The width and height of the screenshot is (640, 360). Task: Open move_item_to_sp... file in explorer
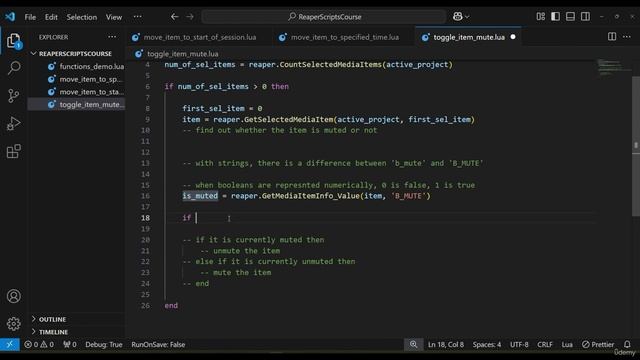(91, 79)
